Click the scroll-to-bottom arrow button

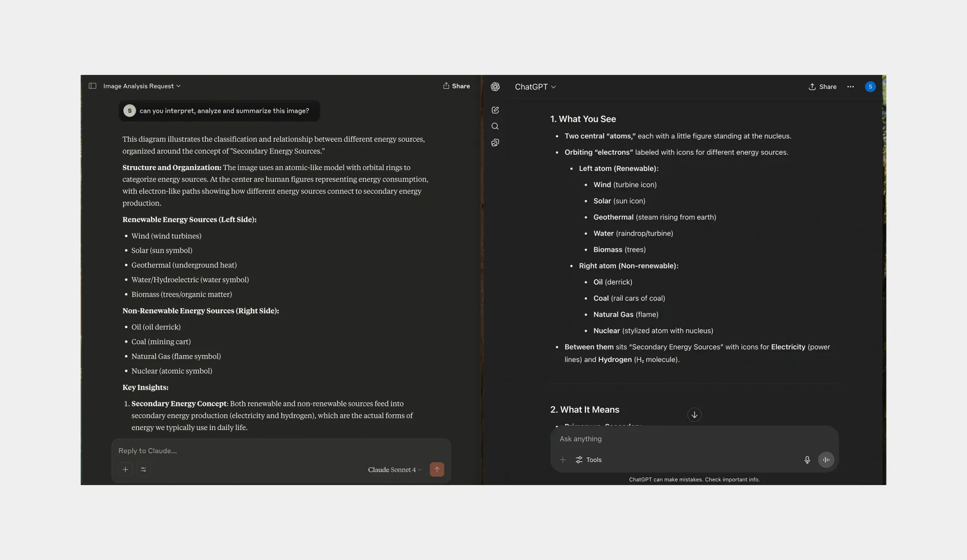point(694,415)
